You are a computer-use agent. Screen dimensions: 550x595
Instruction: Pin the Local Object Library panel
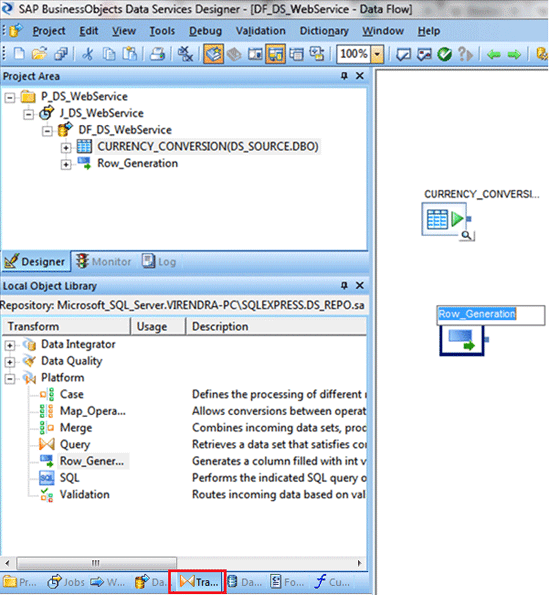(344, 285)
